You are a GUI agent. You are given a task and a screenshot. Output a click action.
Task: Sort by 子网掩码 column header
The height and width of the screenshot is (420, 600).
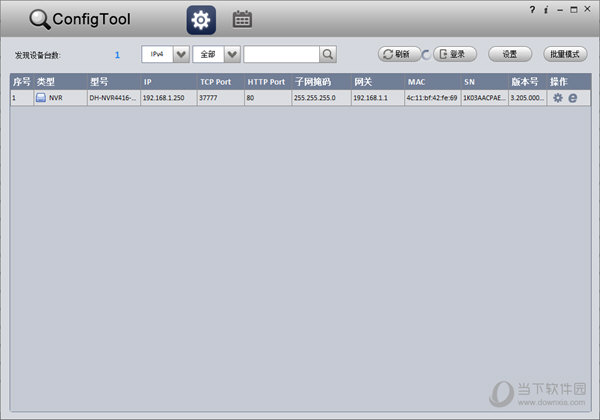point(321,82)
